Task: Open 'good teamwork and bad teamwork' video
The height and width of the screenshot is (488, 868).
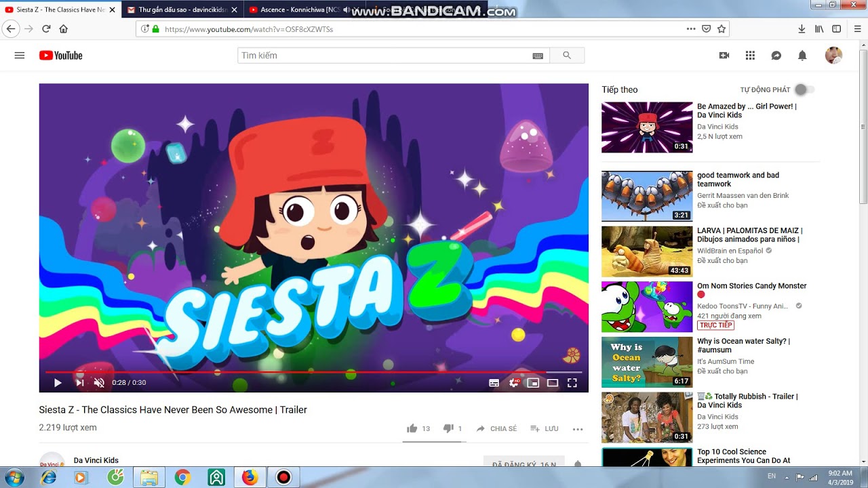Action: click(738, 180)
